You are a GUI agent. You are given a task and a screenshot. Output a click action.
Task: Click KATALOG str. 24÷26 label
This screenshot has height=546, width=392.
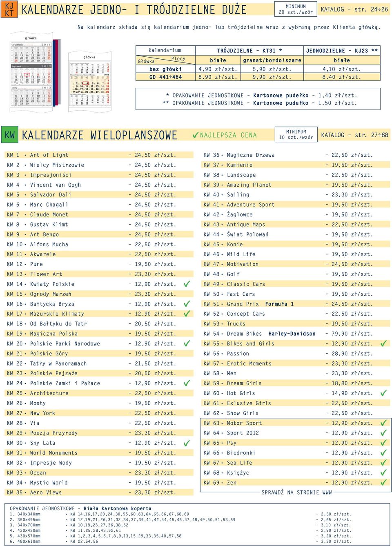point(354,9)
